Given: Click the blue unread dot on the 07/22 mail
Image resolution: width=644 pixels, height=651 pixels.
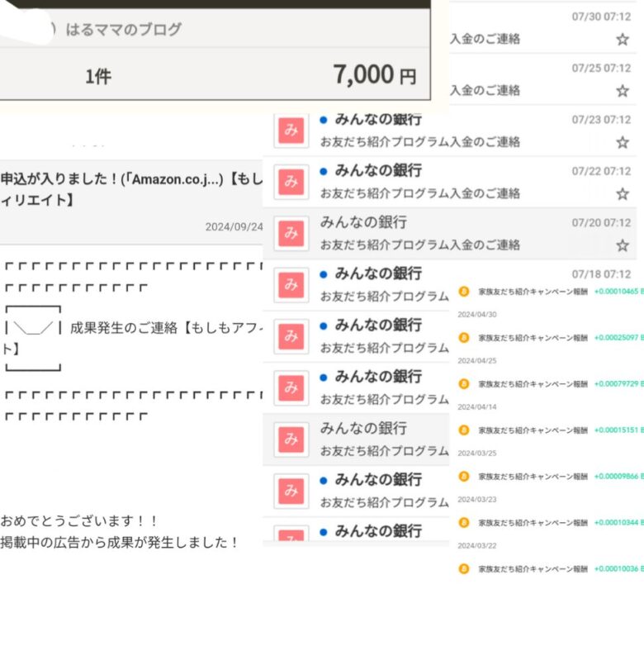Looking at the screenshot, I should [324, 172].
